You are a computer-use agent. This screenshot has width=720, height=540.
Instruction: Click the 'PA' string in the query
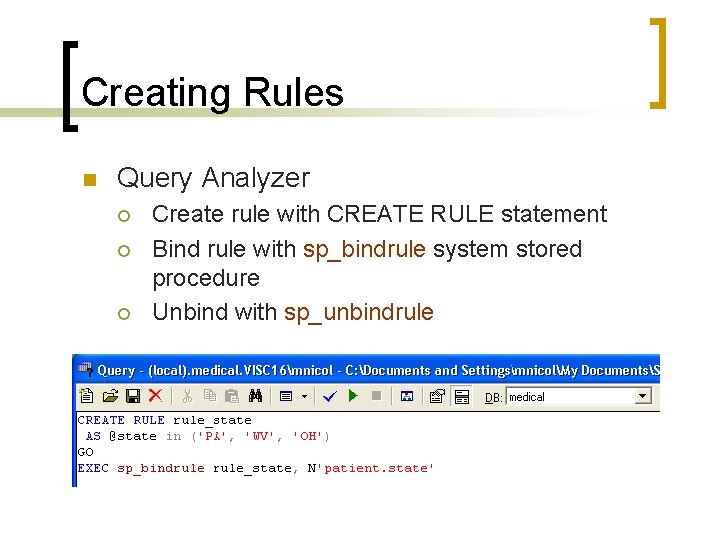coord(212,436)
